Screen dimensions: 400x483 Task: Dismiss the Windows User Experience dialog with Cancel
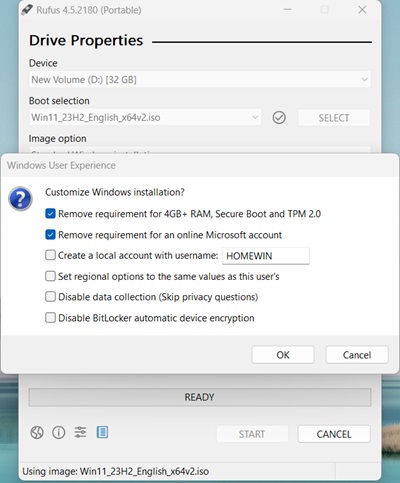[x=357, y=355]
